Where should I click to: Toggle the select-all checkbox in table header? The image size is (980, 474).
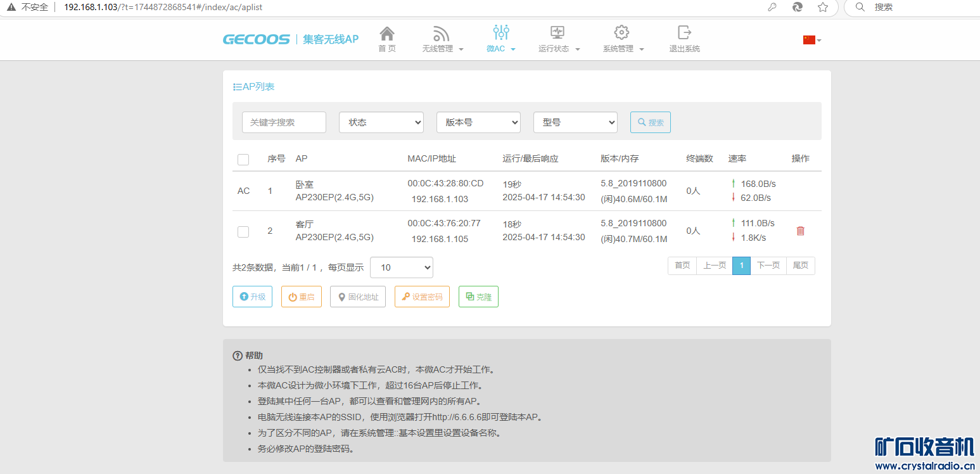pyautogui.click(x=243, y=159)
